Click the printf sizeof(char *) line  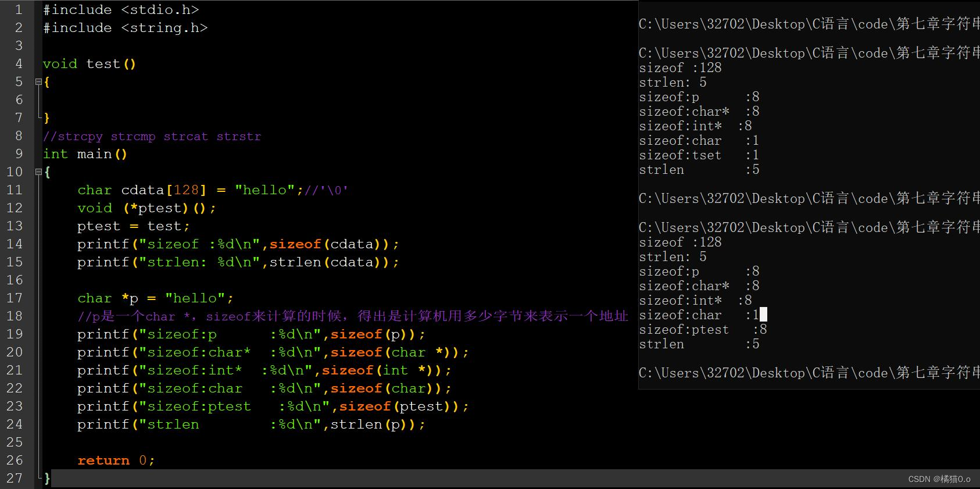[273, 352]
